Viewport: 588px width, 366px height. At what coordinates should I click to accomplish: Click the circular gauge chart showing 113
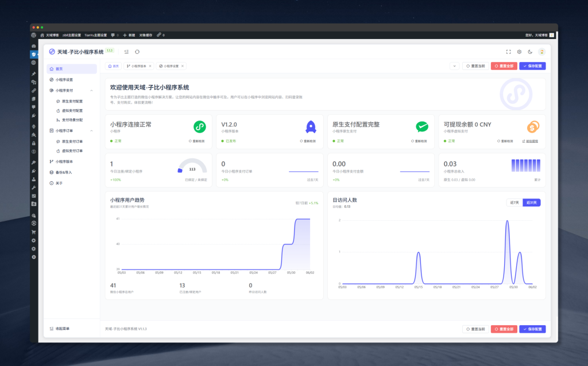192,166
